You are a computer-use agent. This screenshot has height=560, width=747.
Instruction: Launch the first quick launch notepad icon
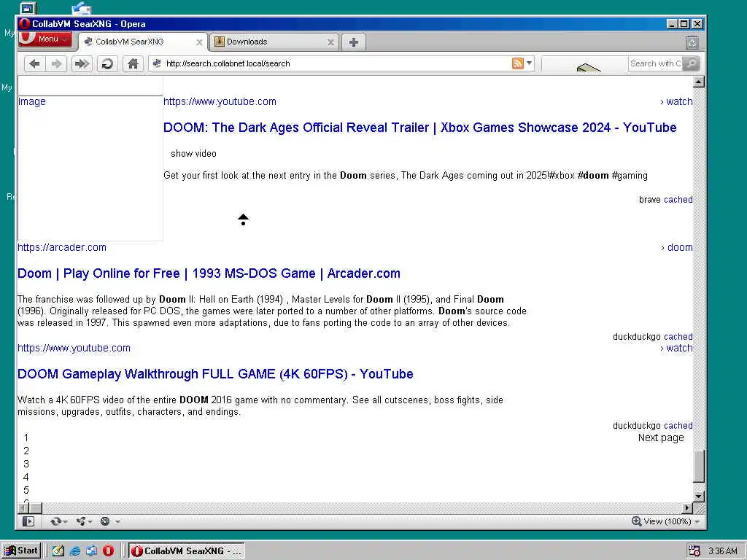click(58, 551)
